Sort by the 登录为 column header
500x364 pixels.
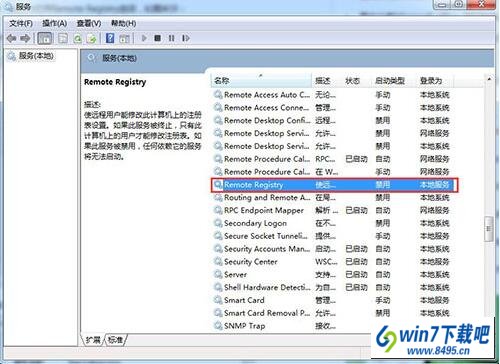coord(435,81)
